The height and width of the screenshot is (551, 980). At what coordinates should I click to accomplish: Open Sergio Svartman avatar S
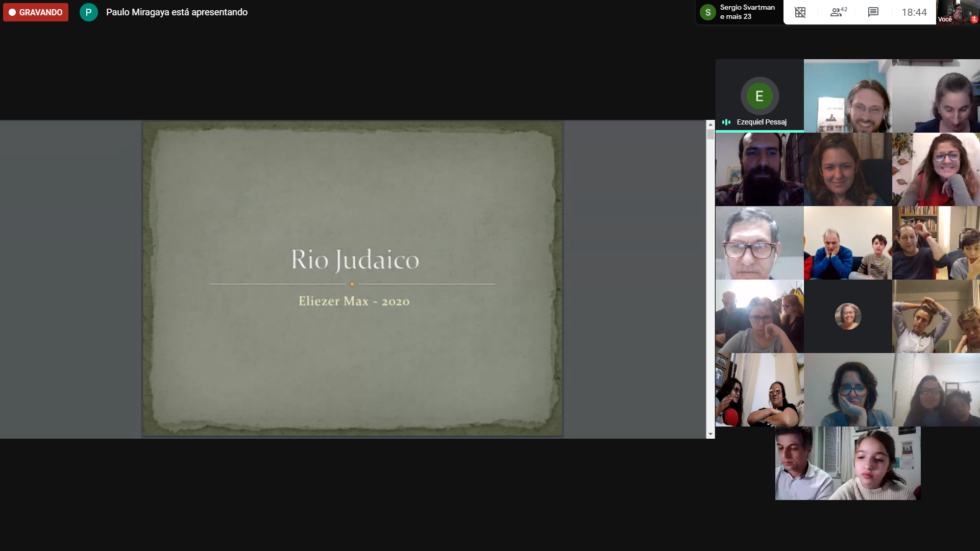click(708, 12)
